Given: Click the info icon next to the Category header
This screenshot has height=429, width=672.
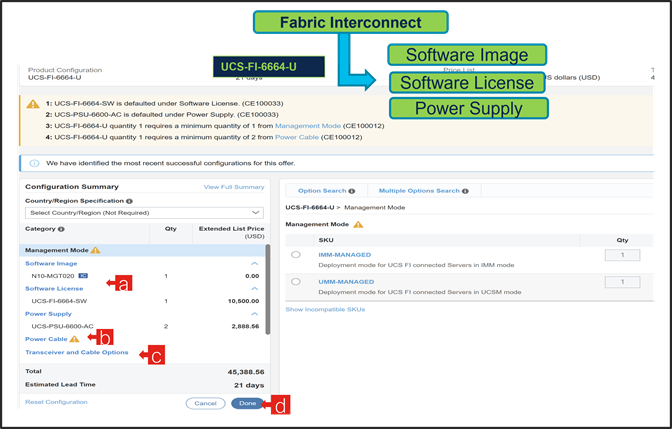Looking at the screenshot, I should point(61,229).
